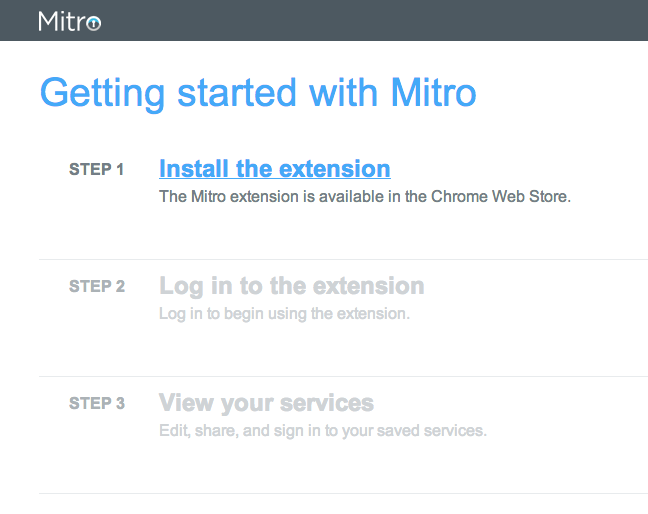Open the Install the extension link
Viewport: 648px width, 514px height.
tap(275, 169)
